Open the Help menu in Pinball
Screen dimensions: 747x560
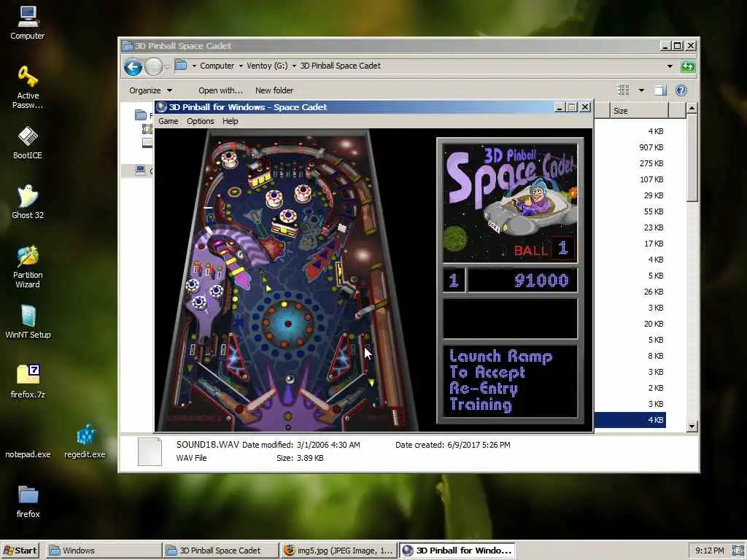[x=230, y=121]
